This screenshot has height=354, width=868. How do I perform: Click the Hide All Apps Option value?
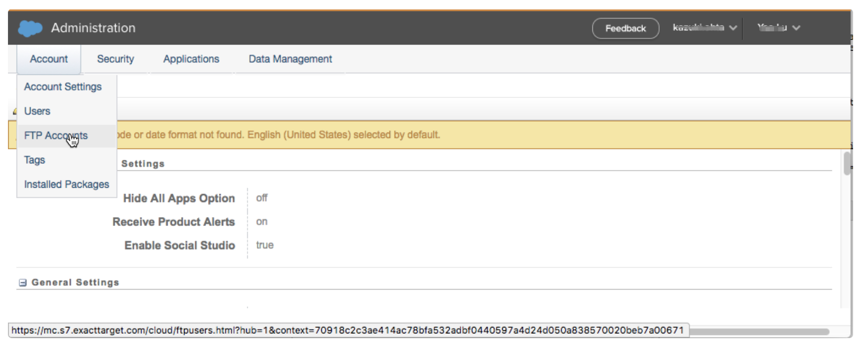(x=261, y=198)
